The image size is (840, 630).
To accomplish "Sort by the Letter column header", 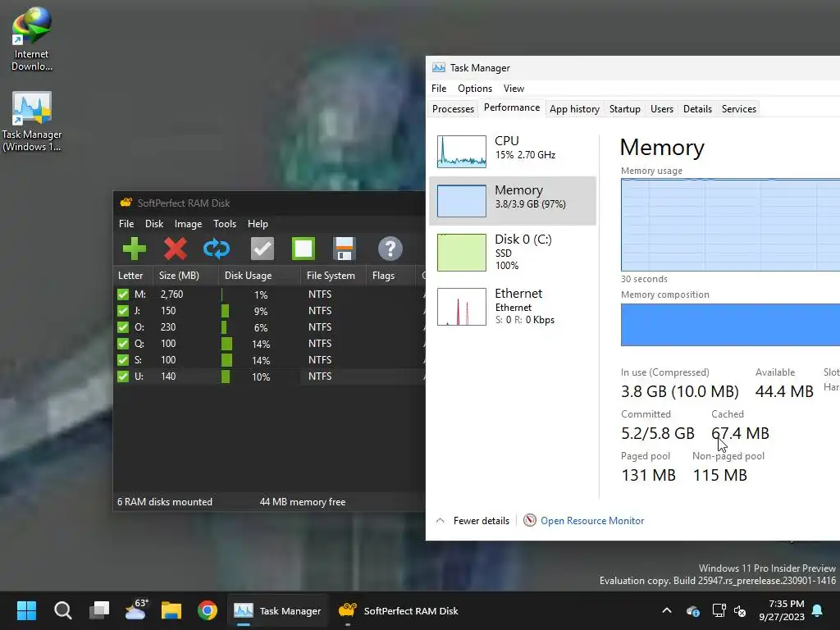I will tap(133, 276).
